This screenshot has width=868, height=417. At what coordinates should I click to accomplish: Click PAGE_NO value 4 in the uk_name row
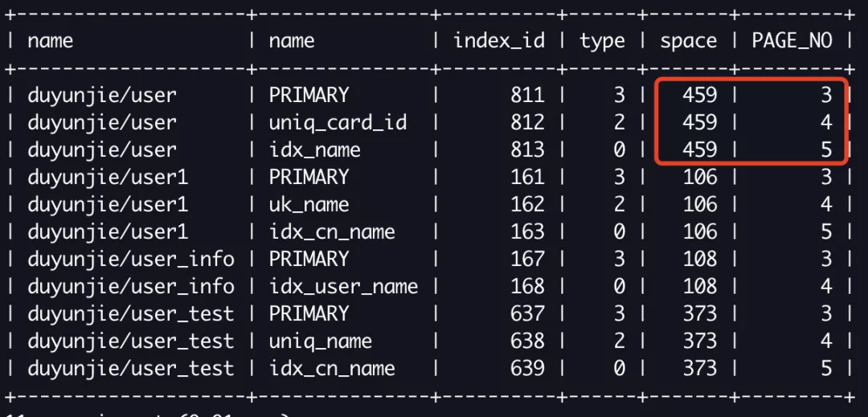[826, 205]
